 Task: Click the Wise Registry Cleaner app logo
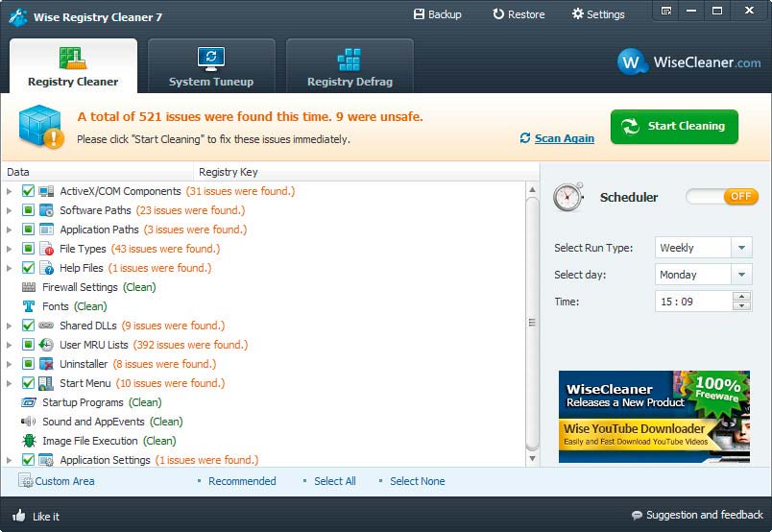tap(17, 16)
